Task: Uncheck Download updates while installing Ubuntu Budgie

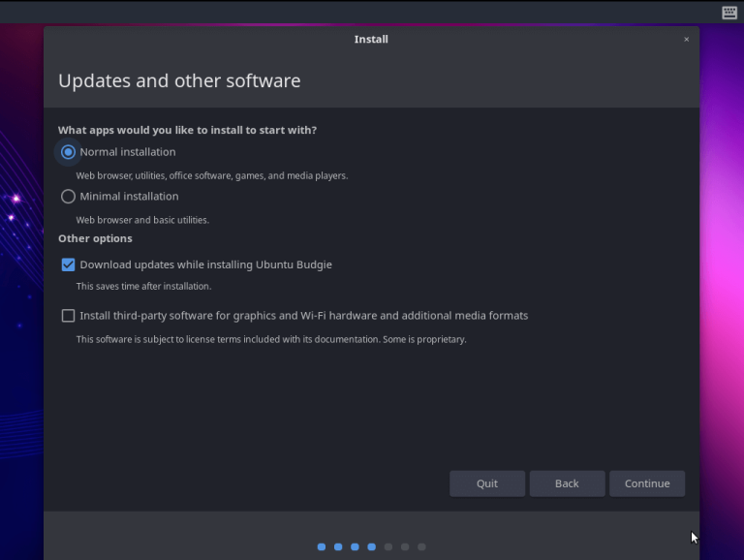Action: pos(68,264)
